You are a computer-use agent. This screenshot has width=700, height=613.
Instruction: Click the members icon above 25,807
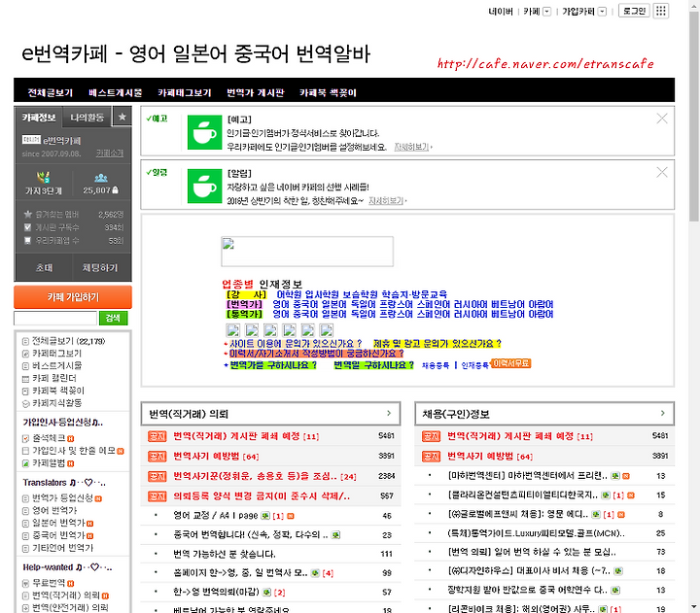pyautogui.click(x=101, y=178)
